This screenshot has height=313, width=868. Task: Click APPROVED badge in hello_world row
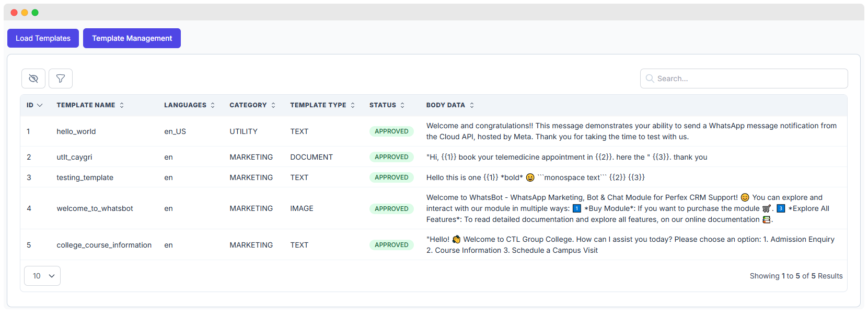[391, 131]
